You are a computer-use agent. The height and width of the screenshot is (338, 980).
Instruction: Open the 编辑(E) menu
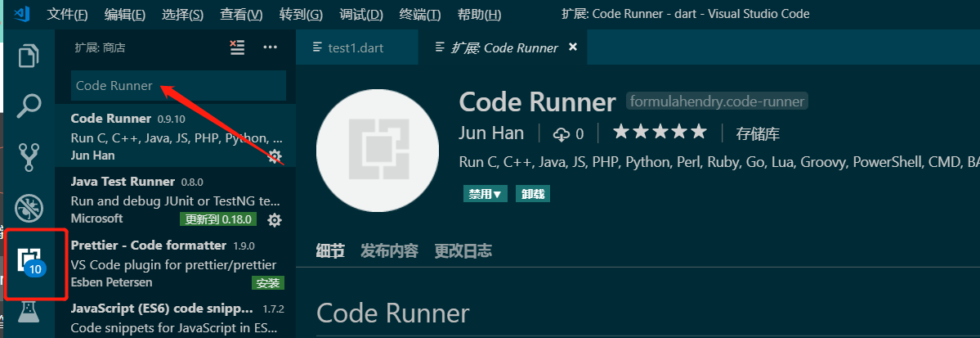tap(125, 14)
